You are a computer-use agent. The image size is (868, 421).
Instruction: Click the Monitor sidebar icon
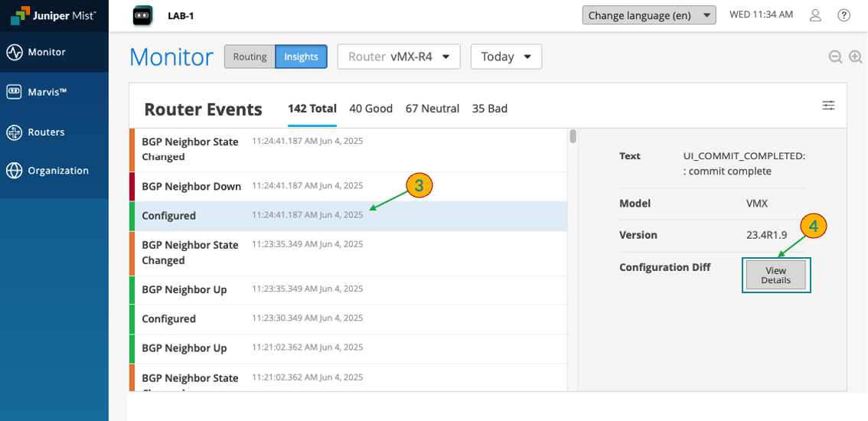click(x=15, y=52)
